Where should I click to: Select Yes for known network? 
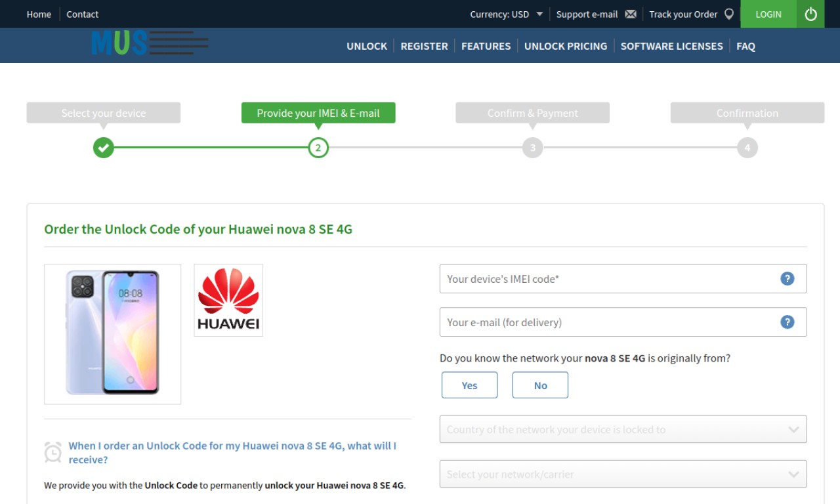click(470, 385)
